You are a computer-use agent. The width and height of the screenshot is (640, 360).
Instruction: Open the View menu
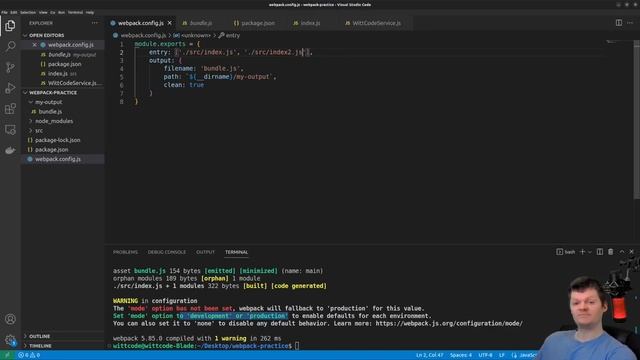(x=43, y=13)
